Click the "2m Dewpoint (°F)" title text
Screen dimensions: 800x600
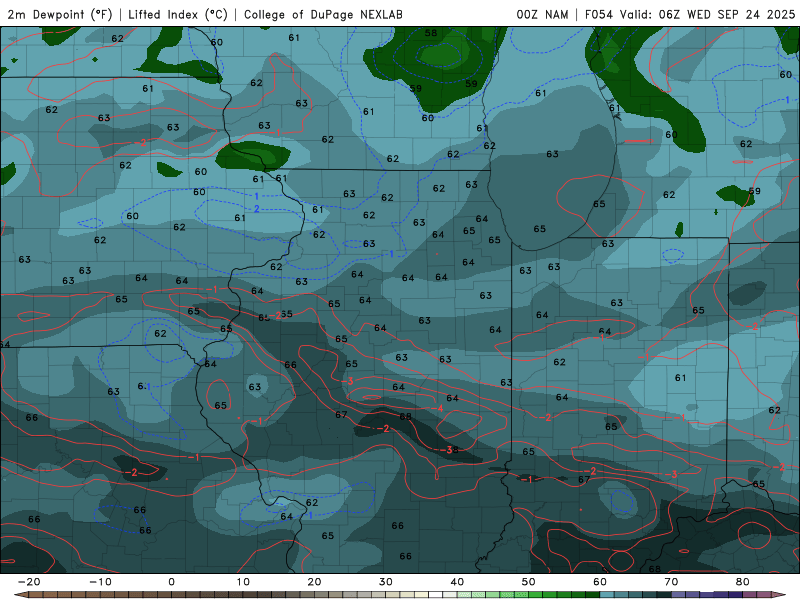60,14
